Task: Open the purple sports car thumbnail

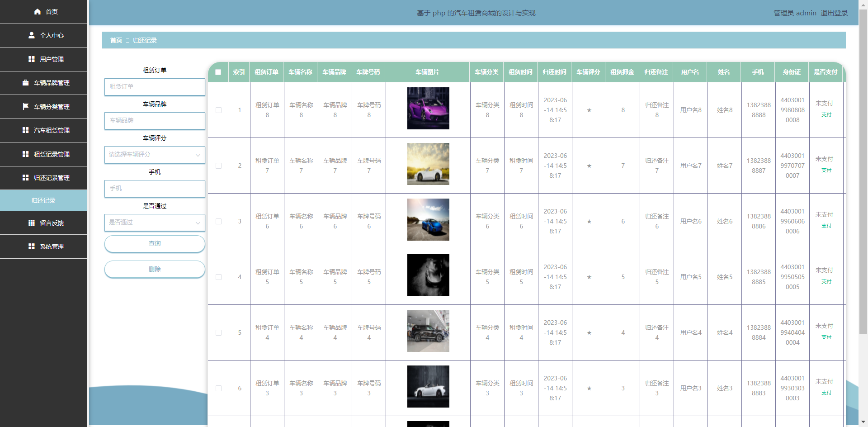Action: [428, 108]
